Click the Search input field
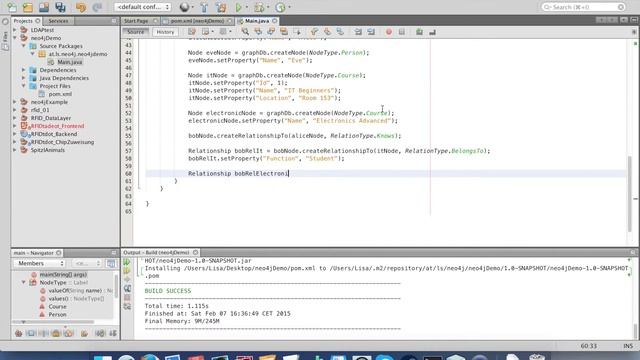 (x=583, y=7)
